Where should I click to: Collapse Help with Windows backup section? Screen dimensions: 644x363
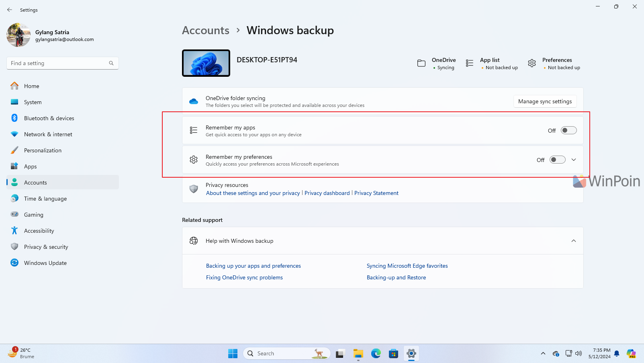(574, 241)
